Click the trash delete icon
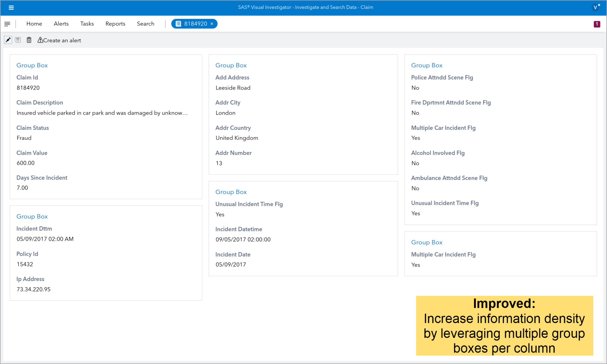Screen dimensions: 607x364 (x=29, y=40)
